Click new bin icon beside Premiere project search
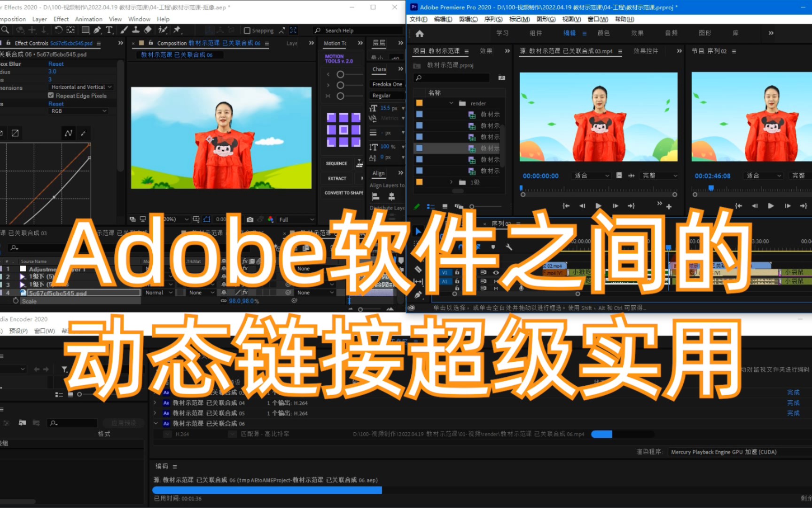The height and width of the screenshot is (508, 812). [x=502, y=78]
